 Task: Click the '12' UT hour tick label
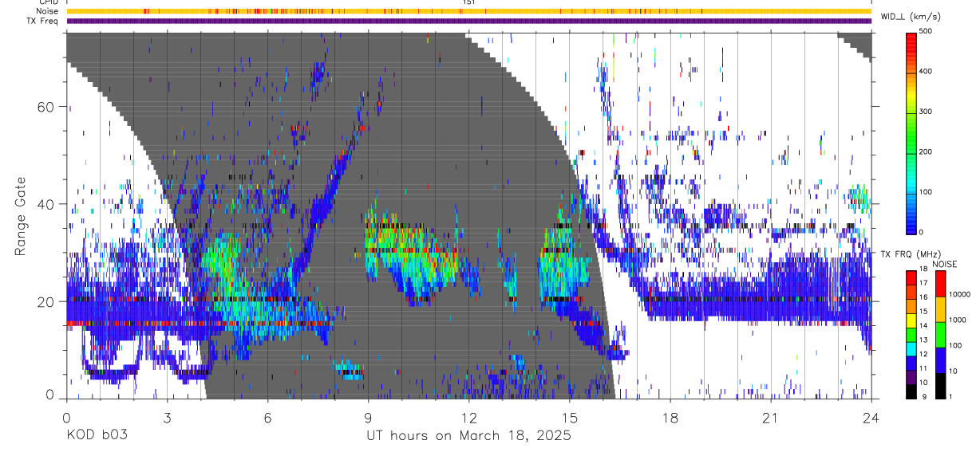[x=468, y=418]
